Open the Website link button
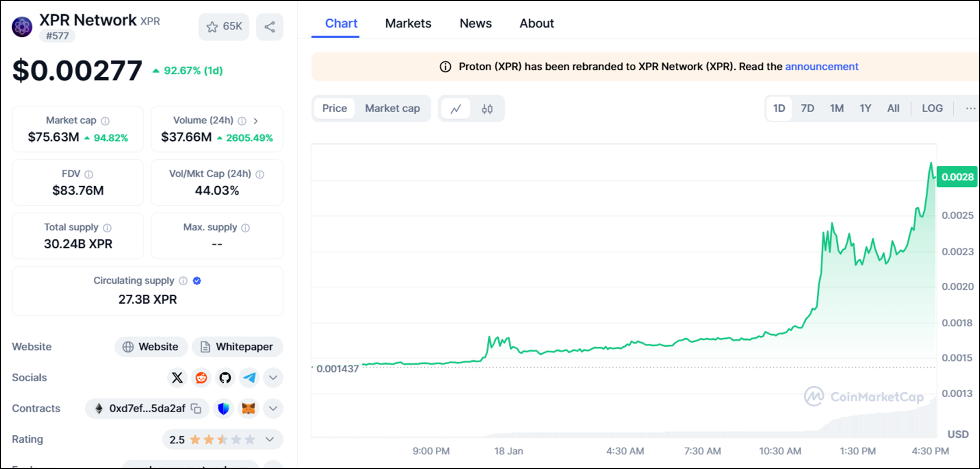The image size is (980, 469). click(x=151, y=347)
